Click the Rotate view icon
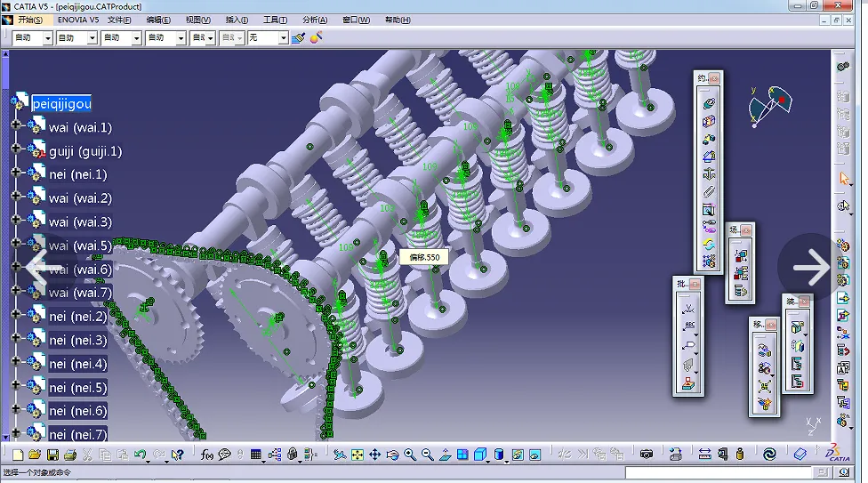The image size is (868, 483). (392, 455)
